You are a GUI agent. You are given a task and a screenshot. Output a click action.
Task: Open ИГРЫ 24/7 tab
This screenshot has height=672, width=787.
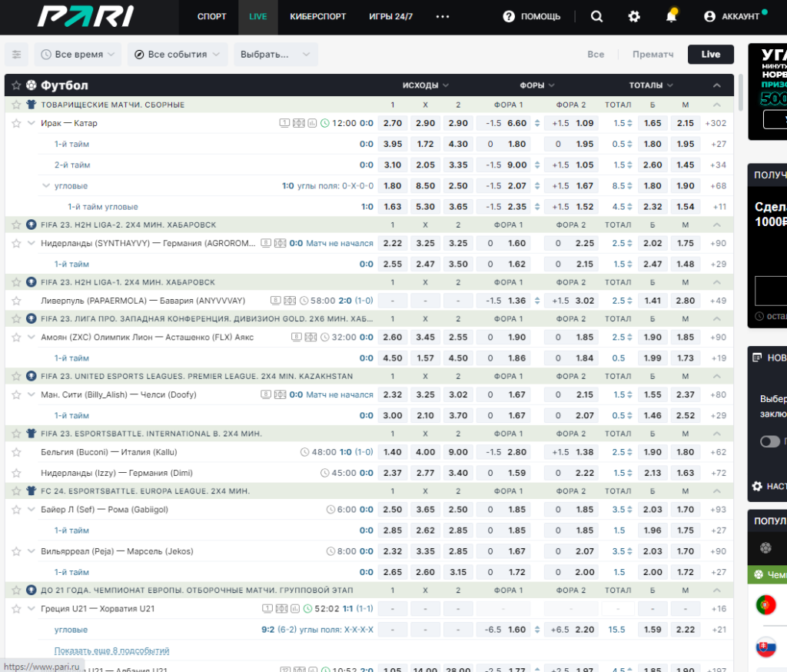(390, 17)
